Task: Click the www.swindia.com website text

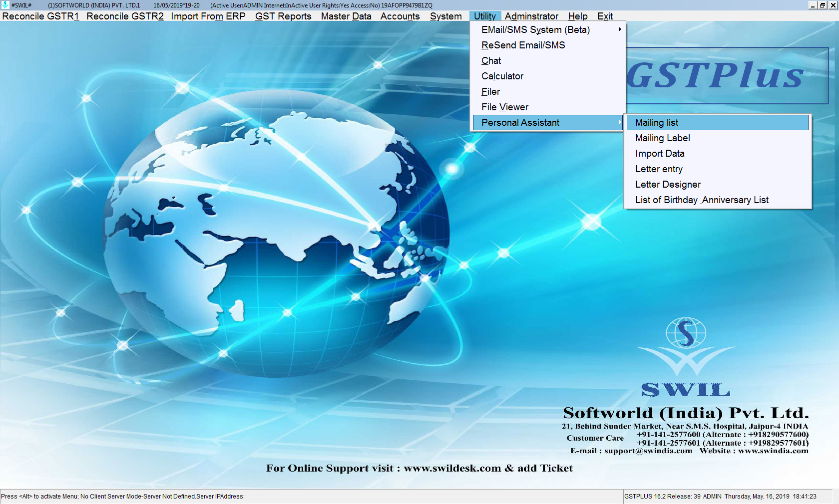Action: (x=773, y=451)
